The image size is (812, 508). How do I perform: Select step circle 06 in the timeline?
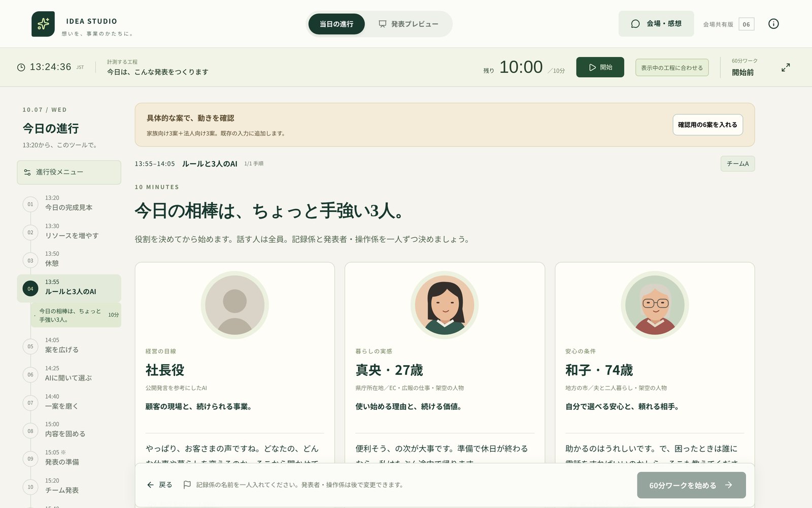click(30, 374)
